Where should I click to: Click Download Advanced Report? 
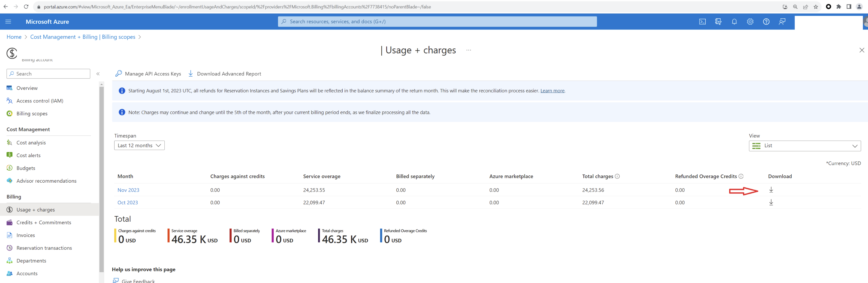(x=229, y=73)
